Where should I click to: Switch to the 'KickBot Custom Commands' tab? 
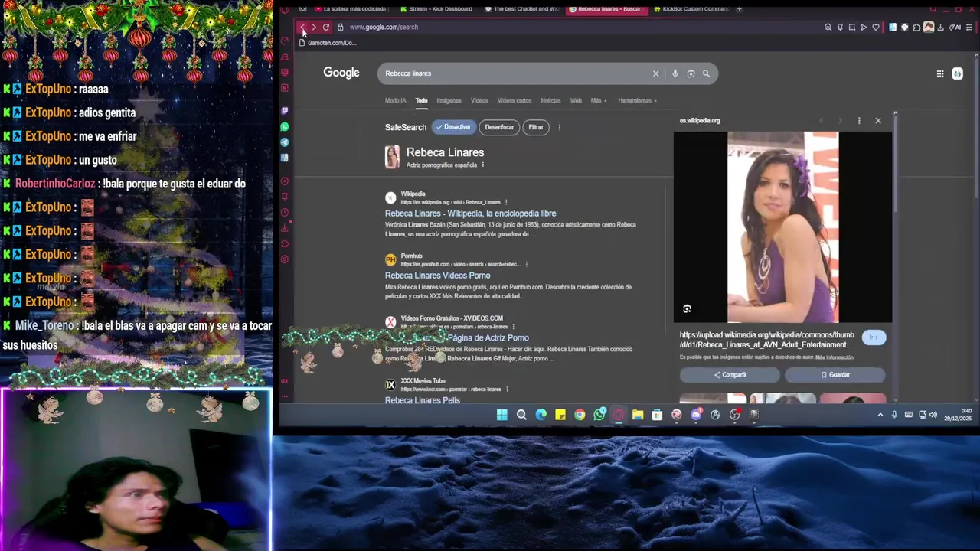[x=691, y=9]
